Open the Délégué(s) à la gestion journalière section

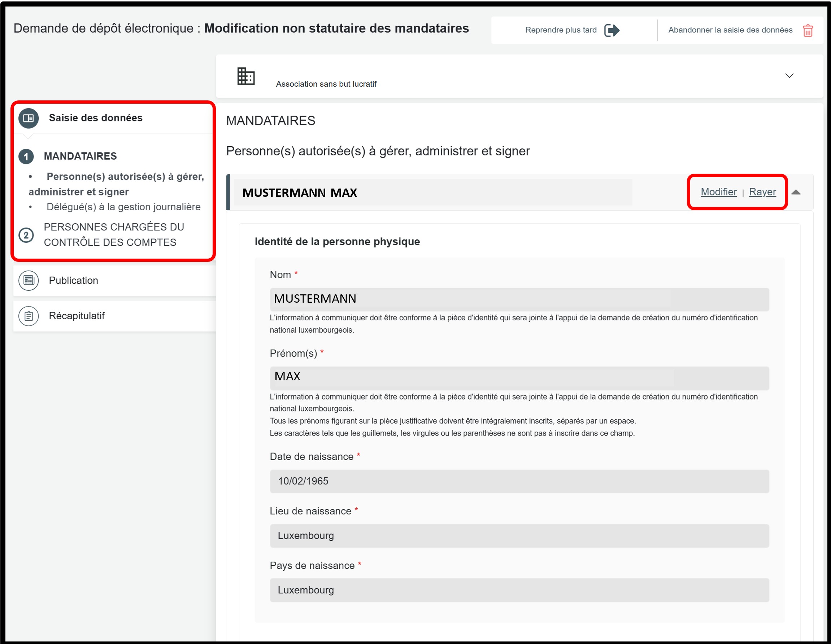coord(123,207)
